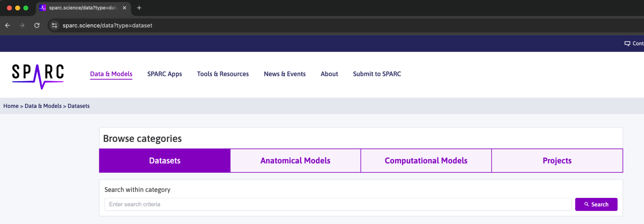Close the sparc.science browser tab

[124, 8]
